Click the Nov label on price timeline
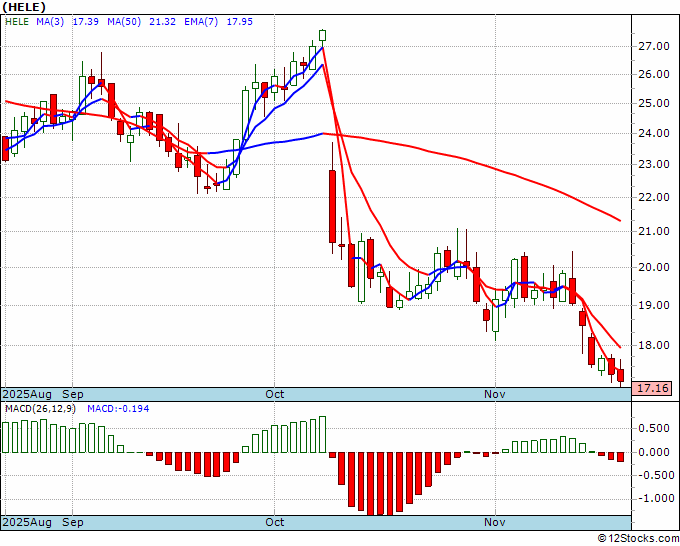Viewport: 680px width, 546px height. pyautogui.click(x=495, y=394)
